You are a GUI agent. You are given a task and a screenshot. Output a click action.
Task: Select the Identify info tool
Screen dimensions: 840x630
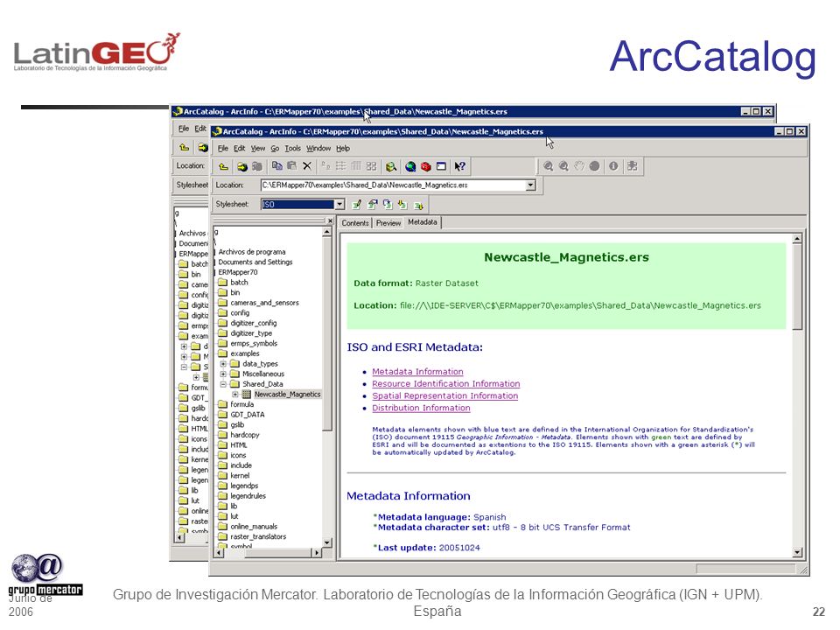[613, 166]
